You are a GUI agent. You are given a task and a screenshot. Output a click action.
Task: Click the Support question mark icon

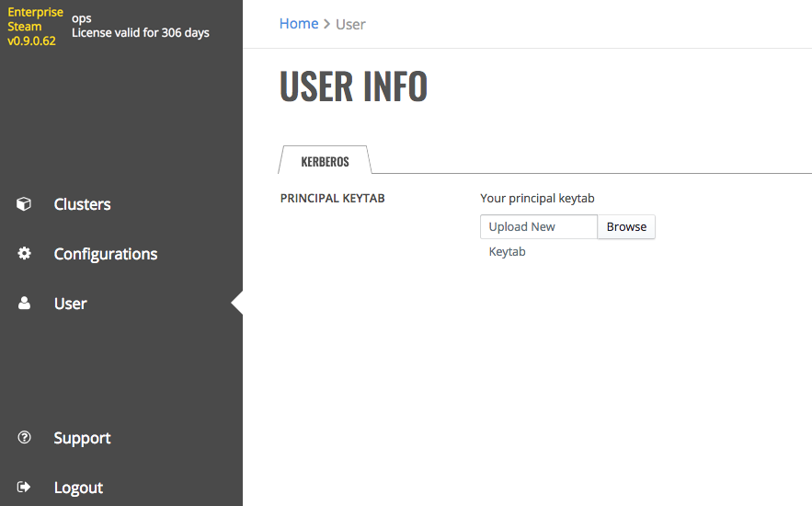click(x=24, y=438)
